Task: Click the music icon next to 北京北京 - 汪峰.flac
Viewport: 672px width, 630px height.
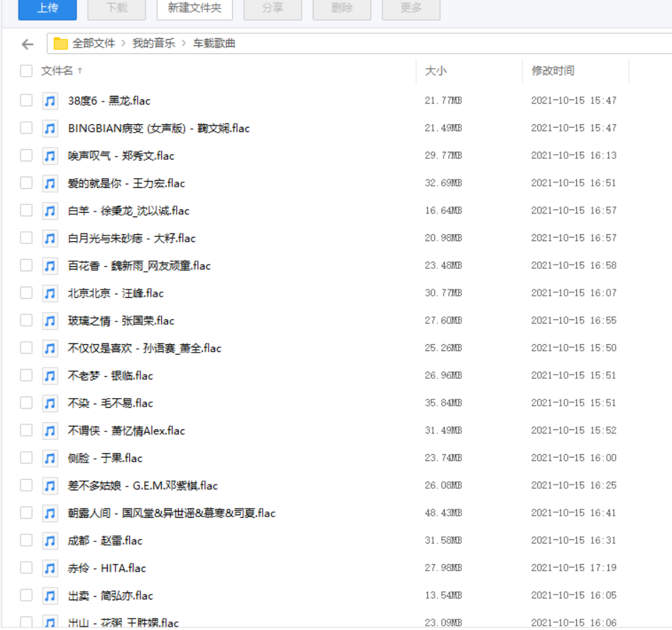Action: [50, 293]
